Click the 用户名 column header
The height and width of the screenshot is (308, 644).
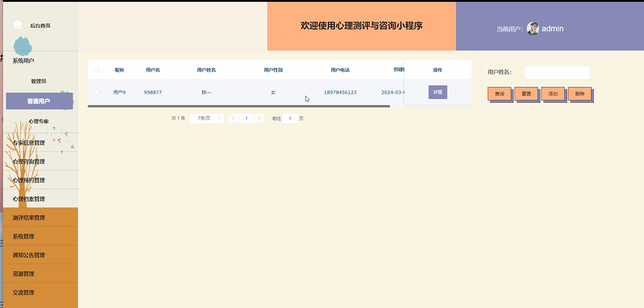(153, 70)
